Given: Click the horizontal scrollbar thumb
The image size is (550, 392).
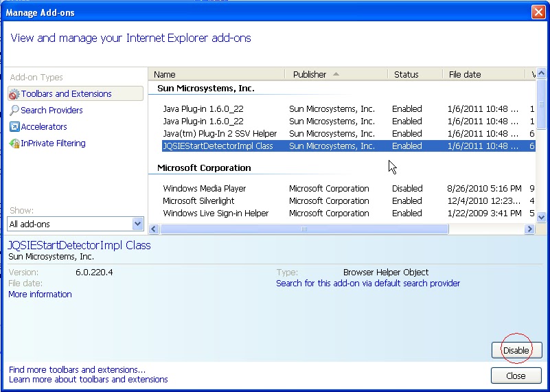Looking at the screenshot, I should (x=304, y=229).
